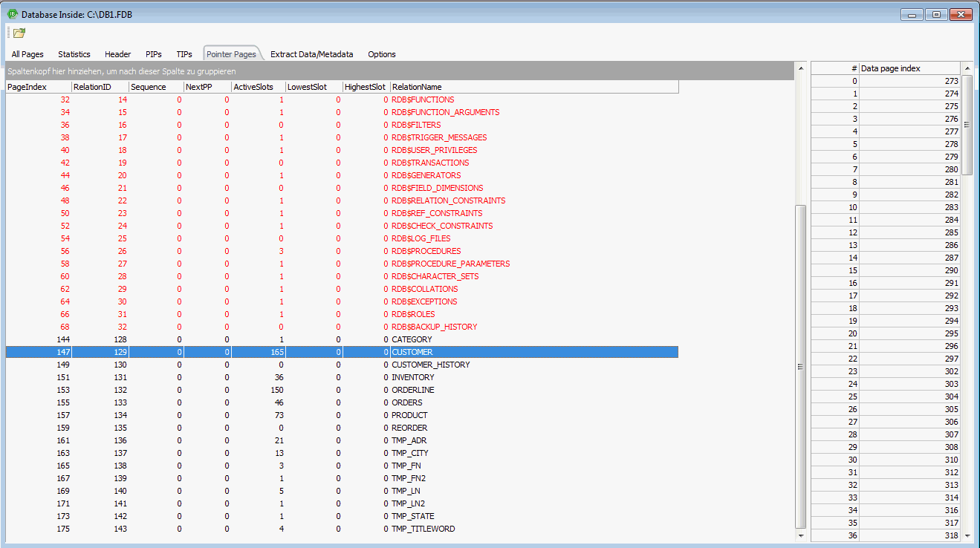
Task: Switch to the All Pages tab
Action: click(x=27, y=54)
